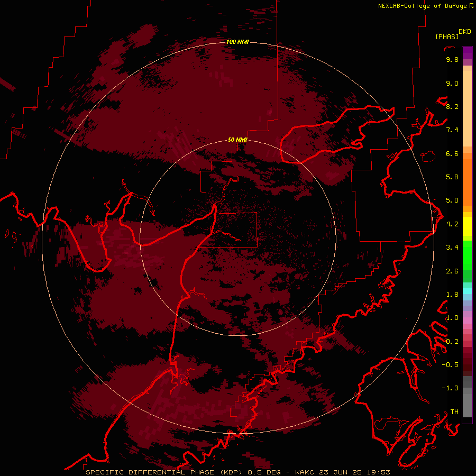Viewport: 476px width, 476px height.
Task: Click the 23 JUN 25 19:53 timestamp
Action: tap(354, 472)
